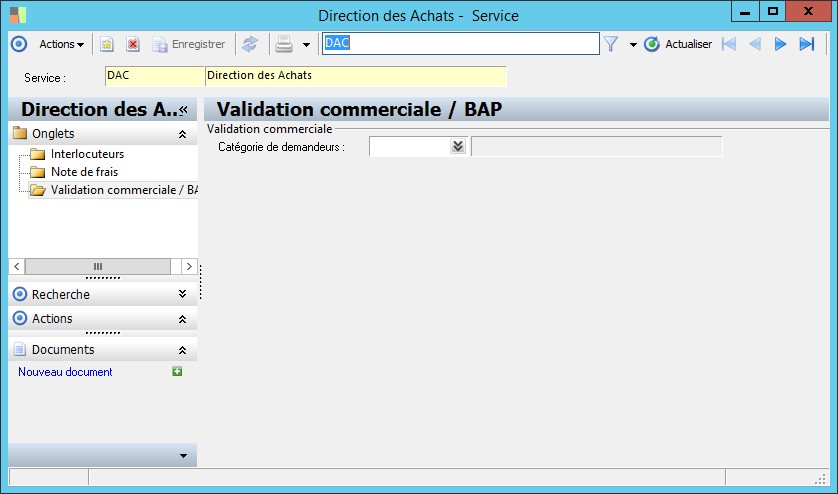
Task: Click the Catégorie de demandeurs description field
Action: [x=596, y=146]
